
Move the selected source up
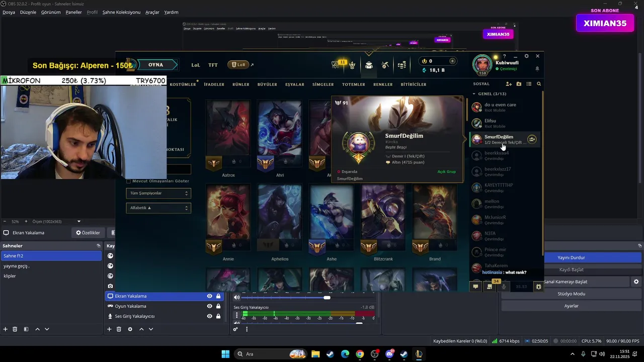click(141, 329)
